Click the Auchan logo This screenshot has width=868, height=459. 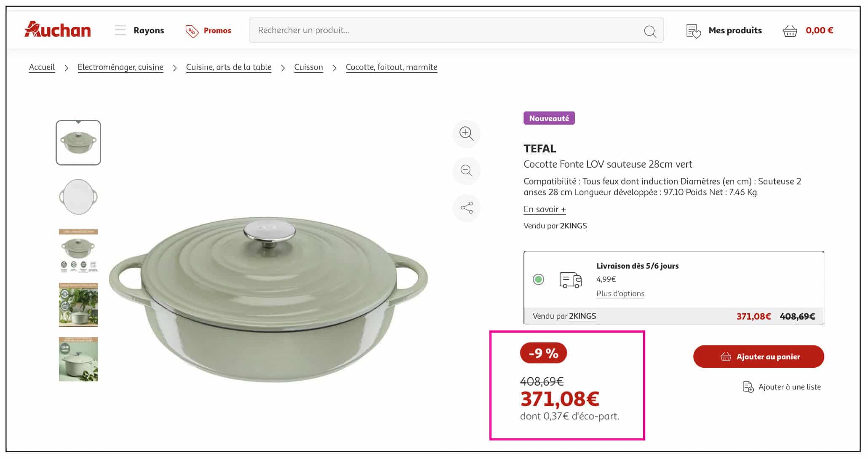point(58,30)
